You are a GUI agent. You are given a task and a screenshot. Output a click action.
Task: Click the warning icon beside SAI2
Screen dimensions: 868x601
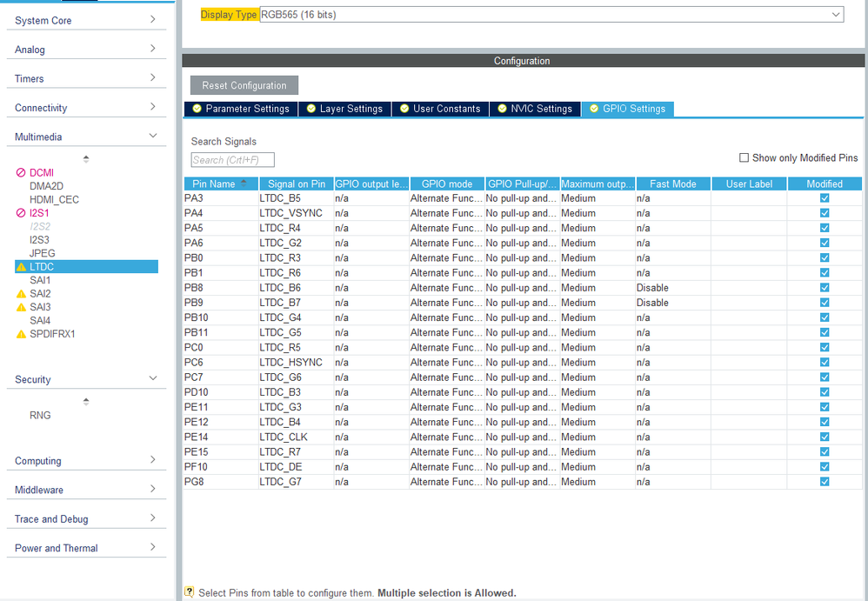[21, 294]
